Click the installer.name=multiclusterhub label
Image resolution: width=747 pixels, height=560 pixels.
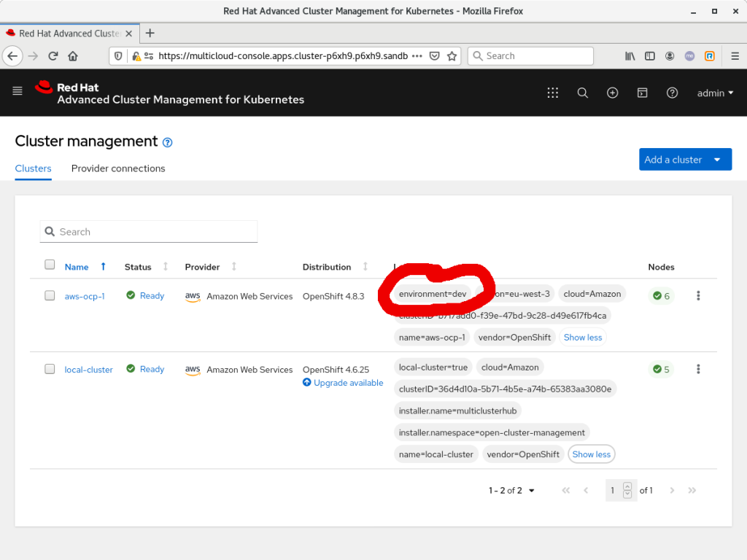point(458,411)
